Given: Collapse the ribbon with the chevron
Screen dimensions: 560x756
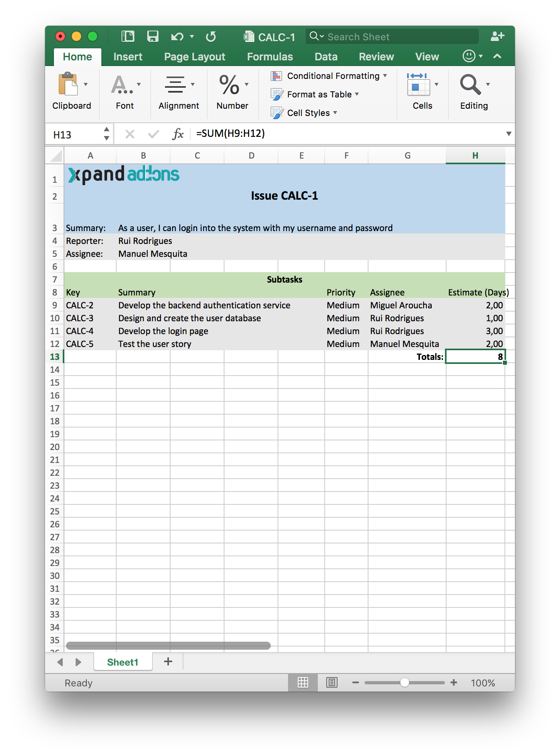Looking at the screenshot, I should [497, 56].
